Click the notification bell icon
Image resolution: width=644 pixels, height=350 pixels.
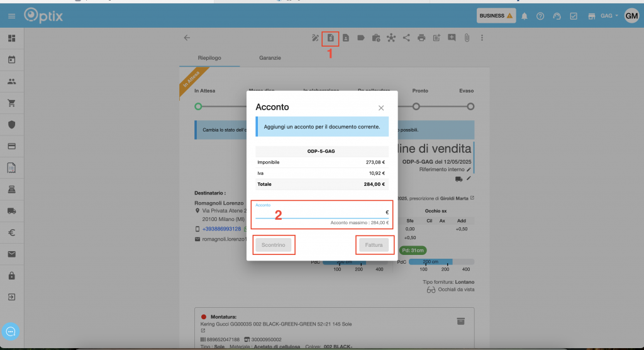(525, 16)
